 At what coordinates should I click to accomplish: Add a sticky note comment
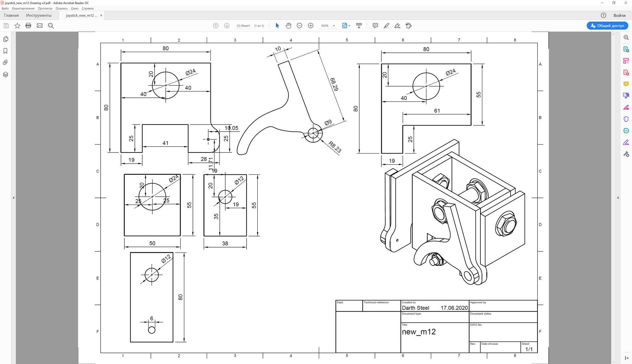[x=375, y=26]
